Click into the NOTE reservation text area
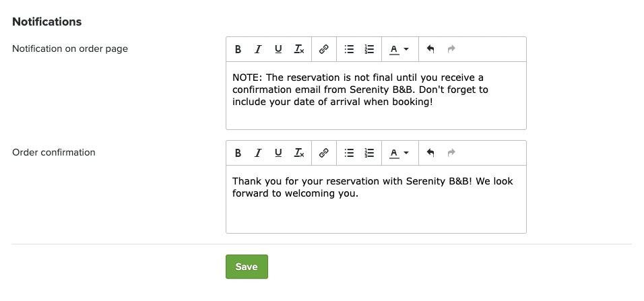The image size is (644, 301). coord(375,95)
